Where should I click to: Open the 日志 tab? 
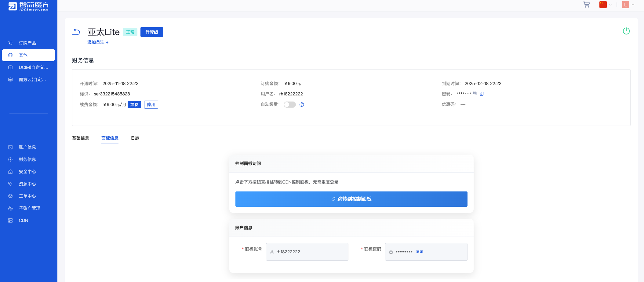click(135, 138)
